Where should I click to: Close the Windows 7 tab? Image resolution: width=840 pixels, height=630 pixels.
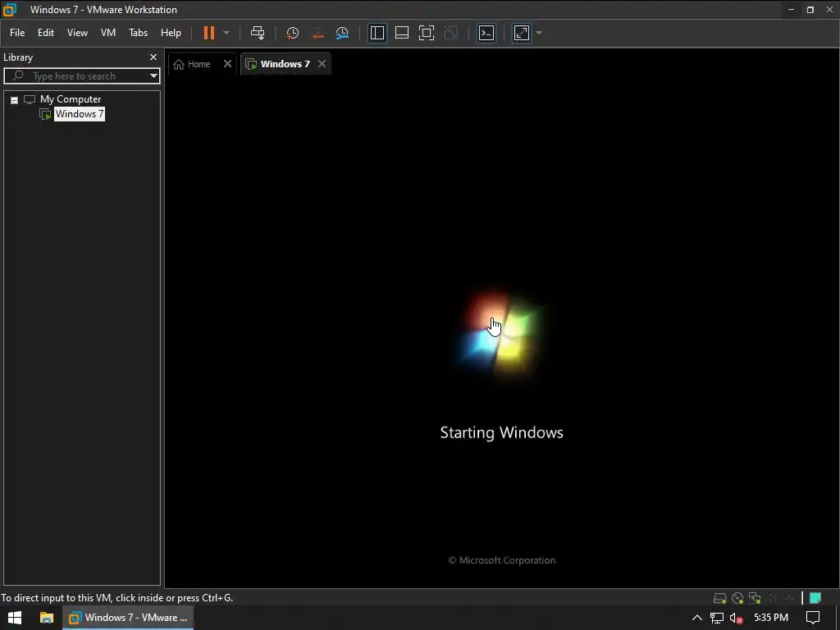point(322,64)
